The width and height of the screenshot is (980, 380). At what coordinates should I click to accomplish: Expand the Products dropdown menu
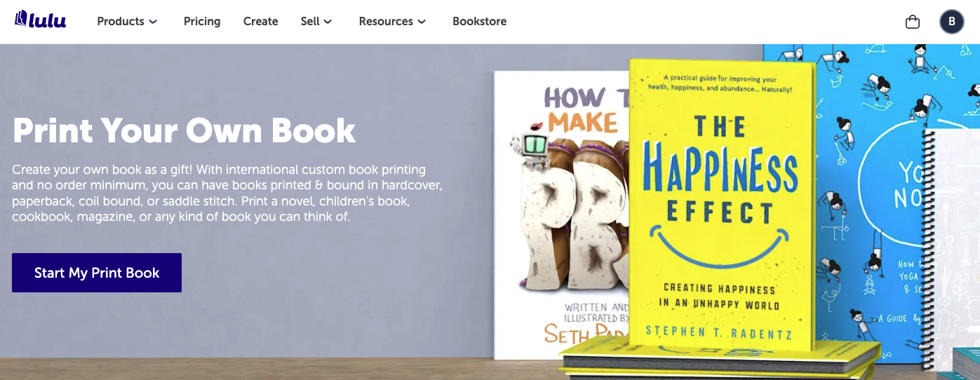[x=127, y=21]
